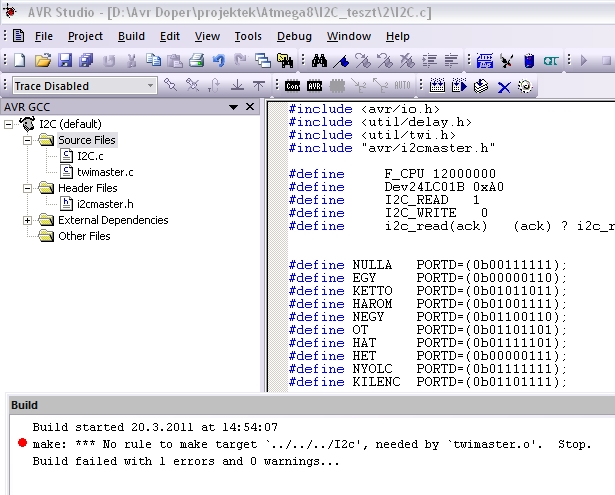Click the AVR Program icon
The height and width of the screenshot is (495, 615).
(315, 86)
